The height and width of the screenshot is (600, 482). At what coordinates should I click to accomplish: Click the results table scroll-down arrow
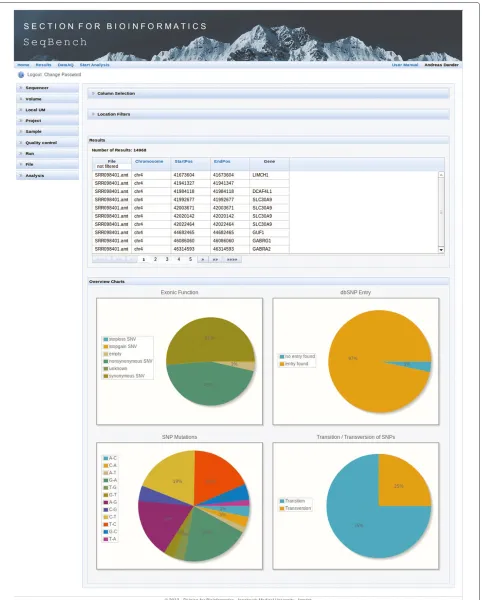(441, 250)
